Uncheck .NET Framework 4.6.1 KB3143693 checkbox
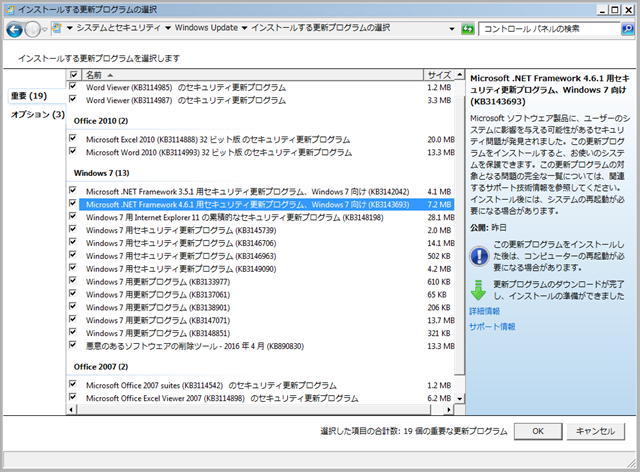Viewport: 640px width, 472px height. [73, 203]
